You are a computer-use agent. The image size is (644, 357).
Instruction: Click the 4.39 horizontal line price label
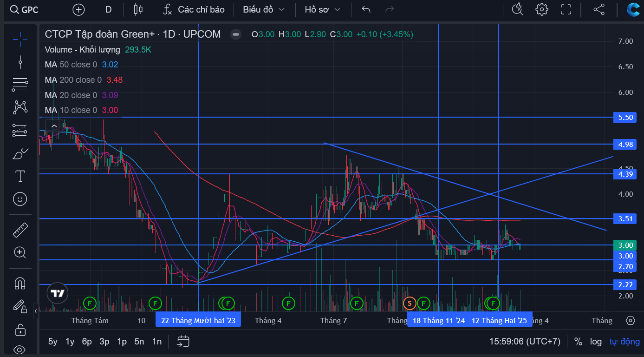click(x=625, y=174)
